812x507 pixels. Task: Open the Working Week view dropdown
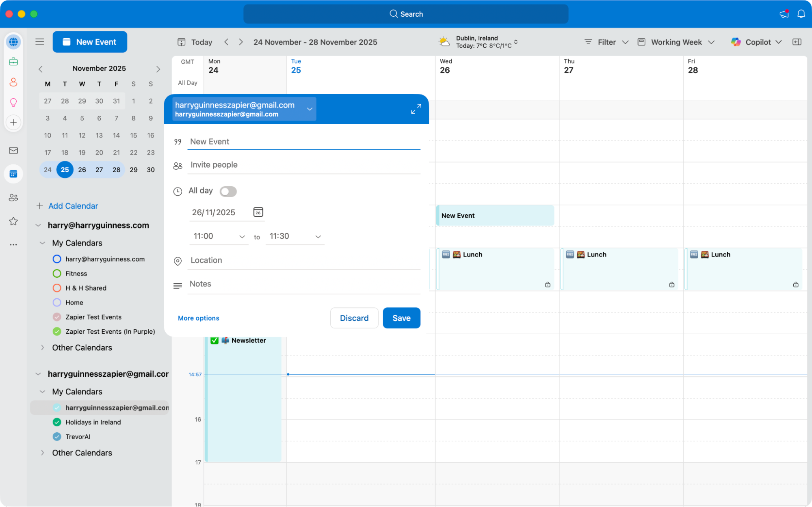(x=676, y=42)
